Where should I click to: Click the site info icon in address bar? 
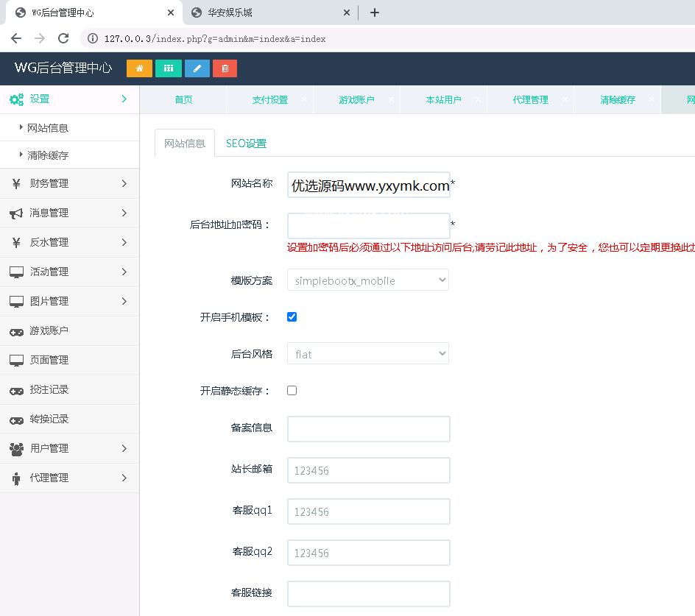point(93,38)
